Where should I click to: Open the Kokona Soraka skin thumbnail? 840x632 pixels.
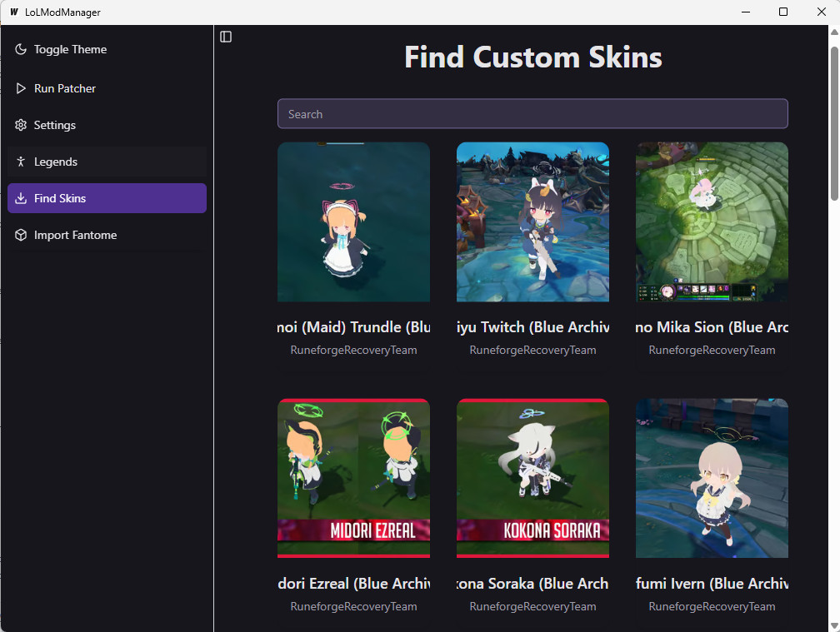coord(532,478)
